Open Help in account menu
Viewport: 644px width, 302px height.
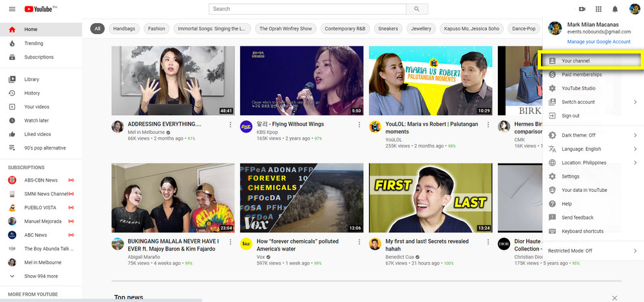[x=593, y=203]
